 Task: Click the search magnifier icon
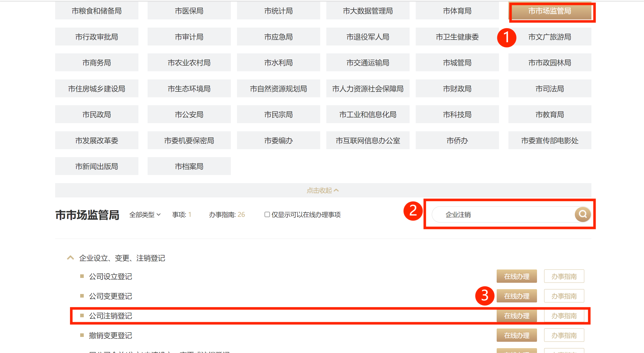pos(582,214)
